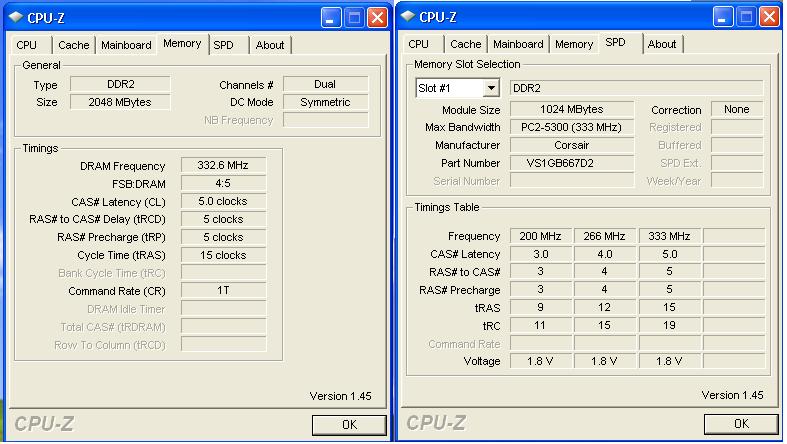Open the Cache tab in the right window
This screenshot has width=787, height=444.
pos(465,45)
